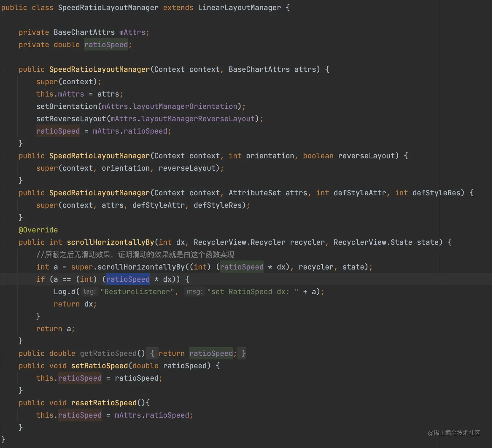Click "ratioSpeed = mAttrs.ratioSpeed;" in the first constructor
Image resolution: width=492 pixels, height=448 pixels.
(x=103, y=131)
